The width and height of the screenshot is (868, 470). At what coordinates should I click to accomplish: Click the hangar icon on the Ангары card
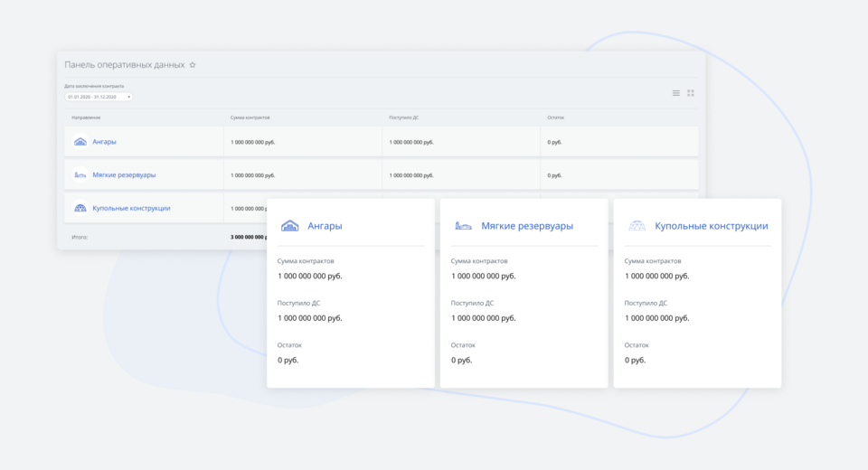click(x=289, y=226)
